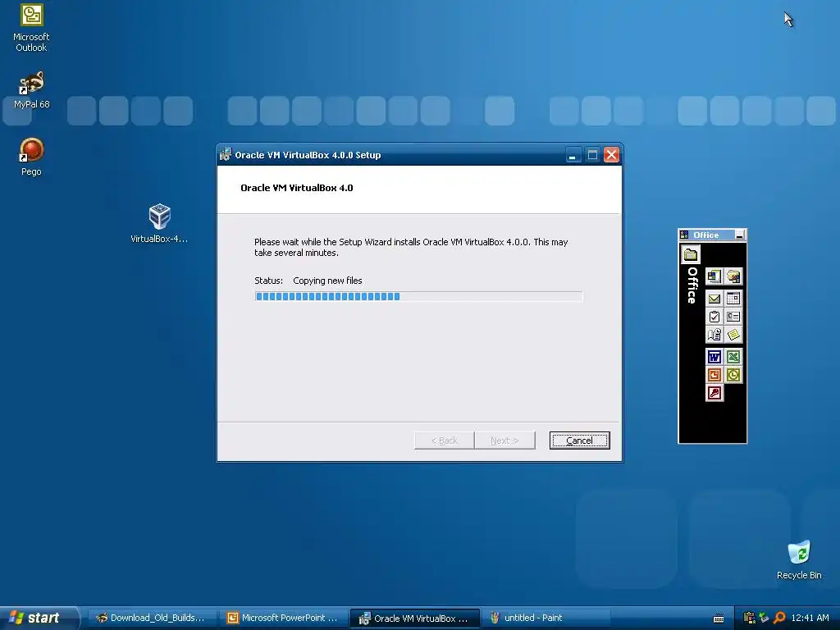The image size is (840, 630).
Task: Click 'Please wait while the Setup Wizard' message
Action: 411,248
